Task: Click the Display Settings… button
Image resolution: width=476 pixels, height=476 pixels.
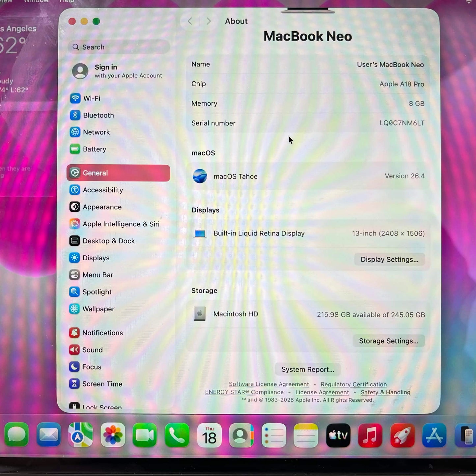Action: pos(389,259)
